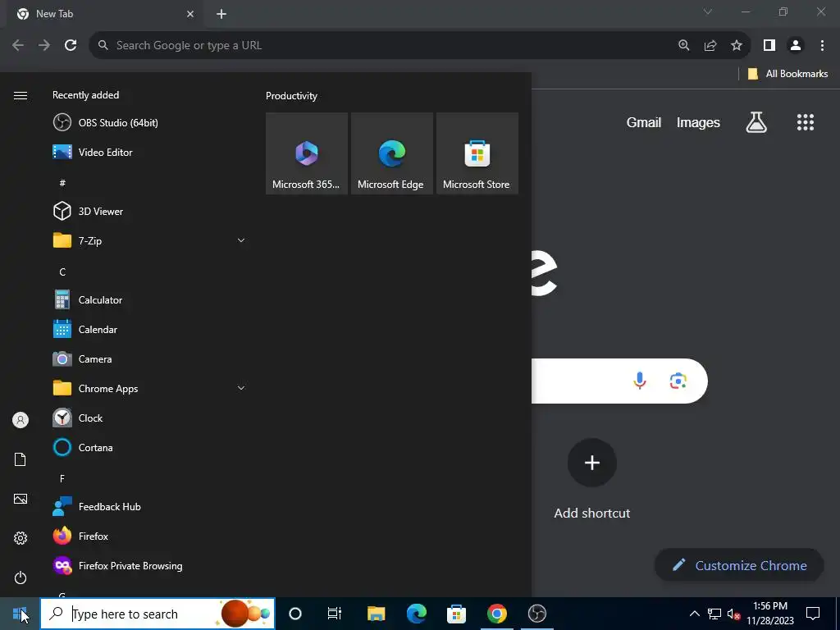Close the New Tab tab
The image size is (840, 630).
(x=190, y=14)
